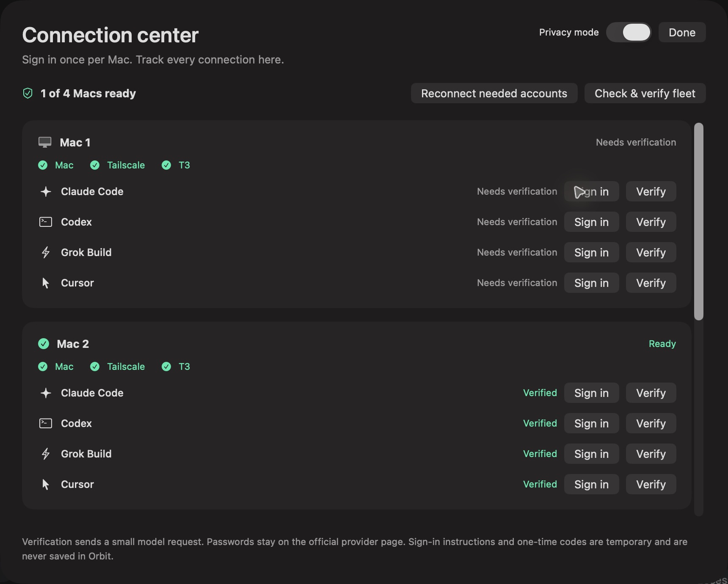
Task: Click Mac 2's Codex terminal icon
Action: 46,423
